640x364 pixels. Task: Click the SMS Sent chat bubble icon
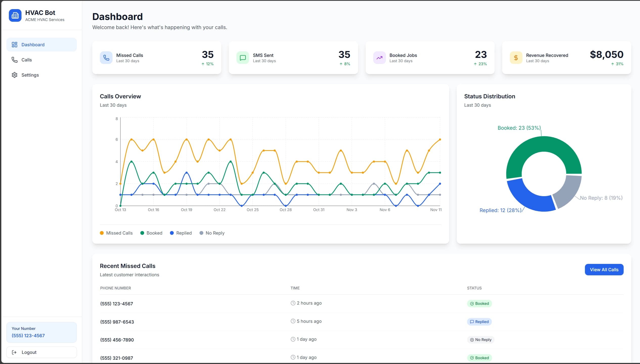242,57
